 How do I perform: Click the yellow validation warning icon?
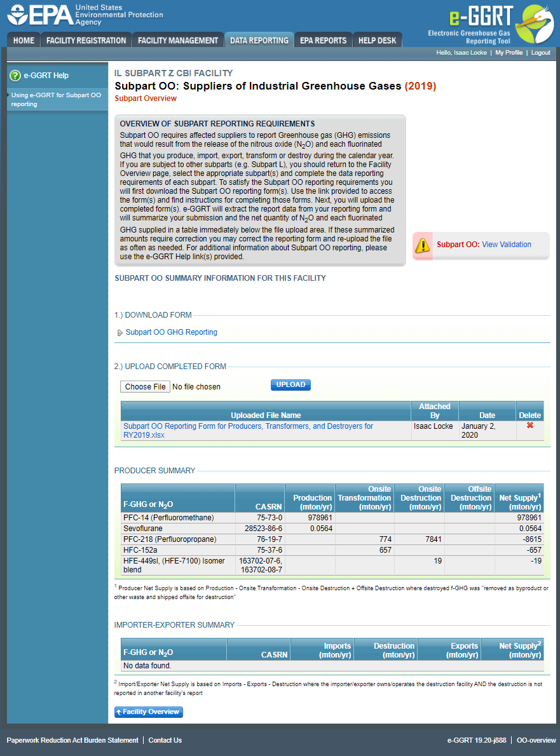tap(423, 245)
